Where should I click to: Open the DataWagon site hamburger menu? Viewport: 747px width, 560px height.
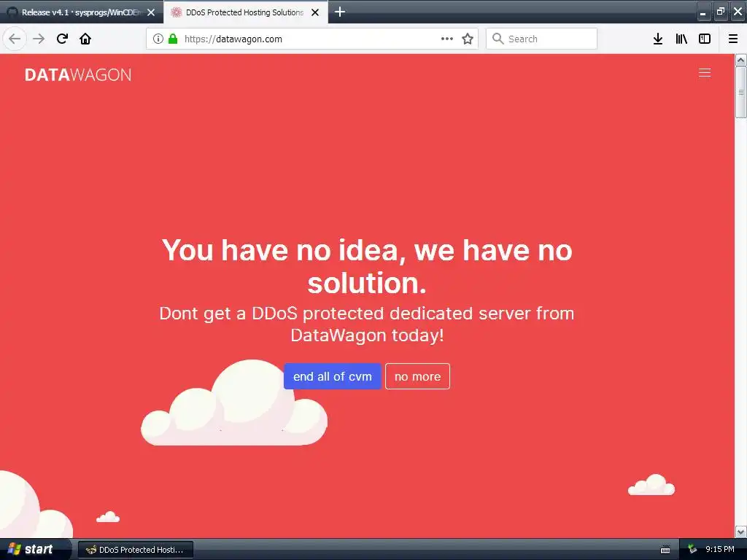pos(705,72)
